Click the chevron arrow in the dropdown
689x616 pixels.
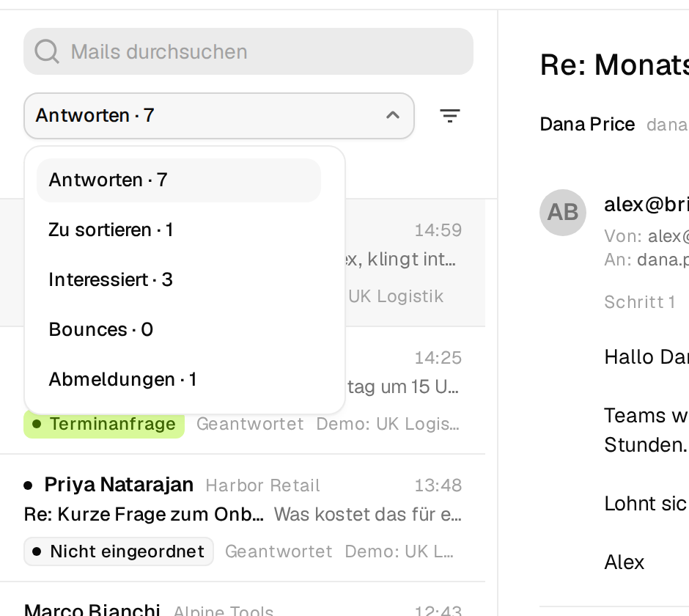(x=393, y=116)
